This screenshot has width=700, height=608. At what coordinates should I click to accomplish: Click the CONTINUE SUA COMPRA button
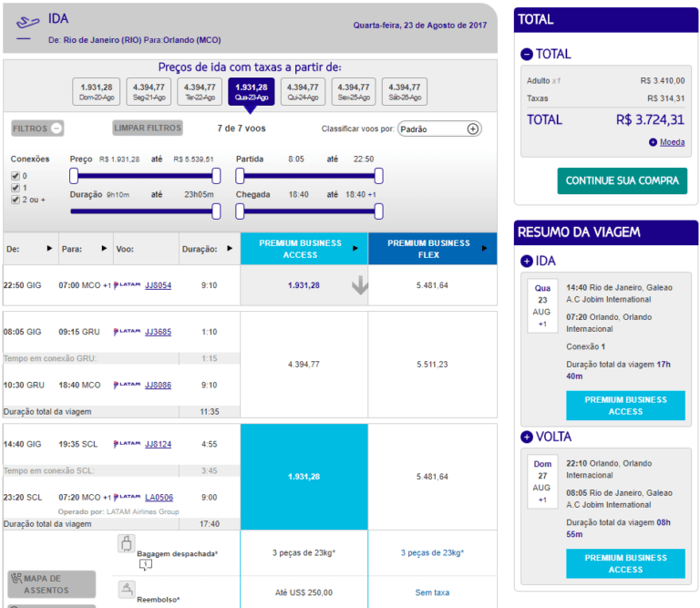point(622,180)
